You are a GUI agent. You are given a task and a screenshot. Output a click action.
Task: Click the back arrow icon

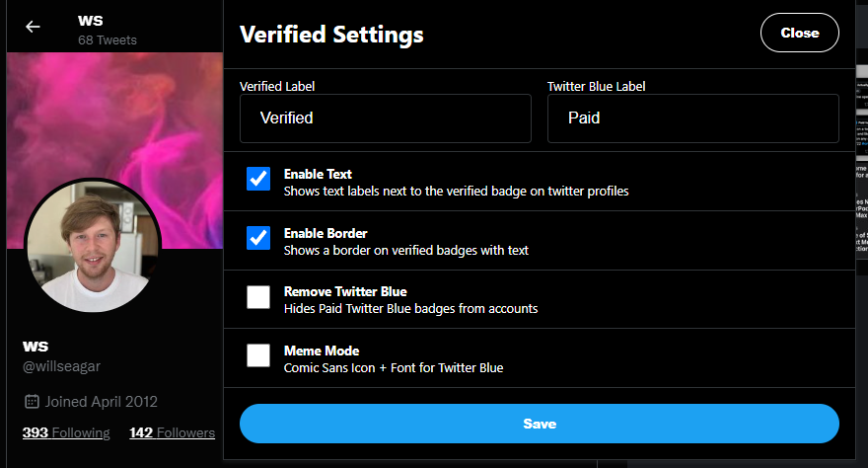[33, 27]
